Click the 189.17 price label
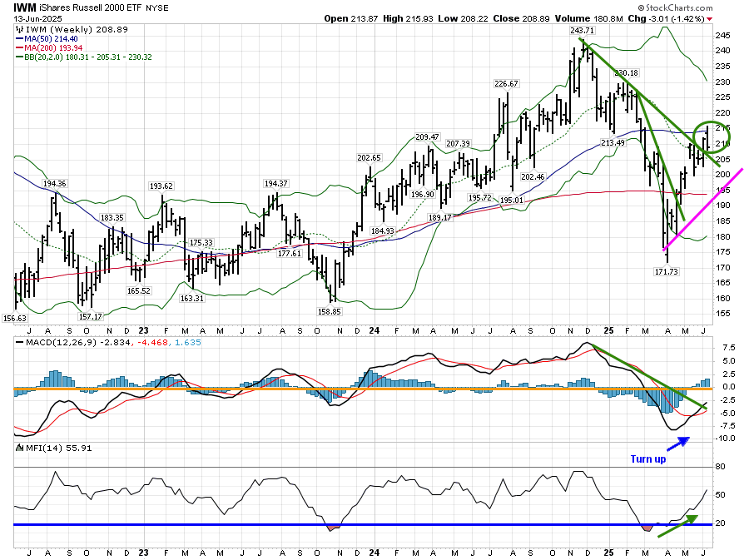 439,218
